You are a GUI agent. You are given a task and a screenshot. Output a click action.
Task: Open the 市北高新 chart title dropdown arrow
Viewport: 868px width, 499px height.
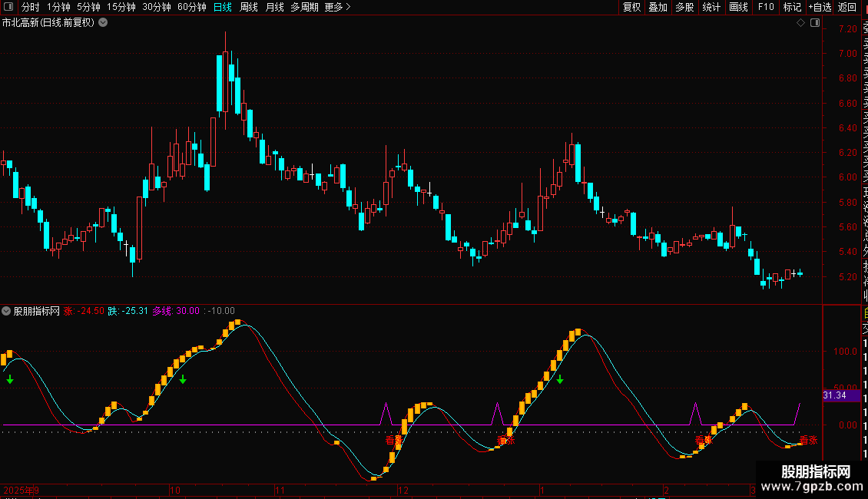pyautogui.click(x=103, y=23)
